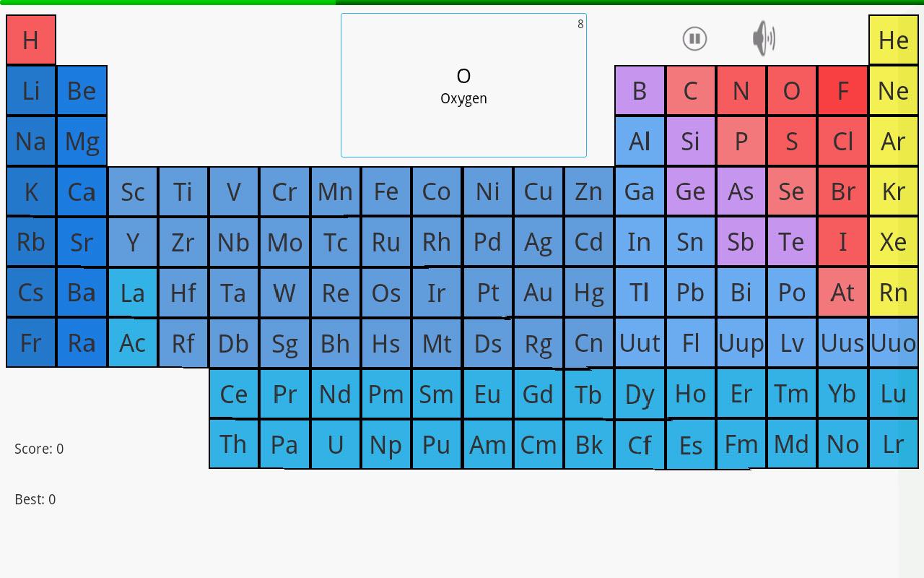Select the Silicon (Si) tile
This screenshot has width=924, height=578.
coord(690,141)
